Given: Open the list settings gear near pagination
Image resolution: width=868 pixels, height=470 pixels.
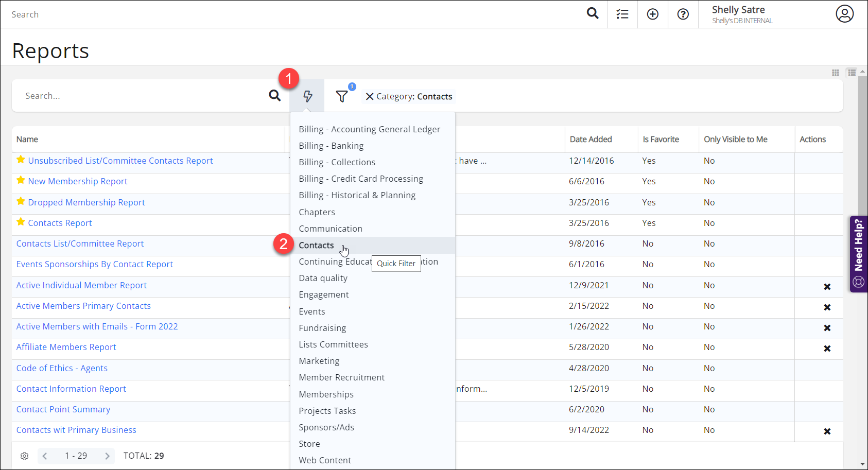Looking at the screenshot, I should click(24, 456).
